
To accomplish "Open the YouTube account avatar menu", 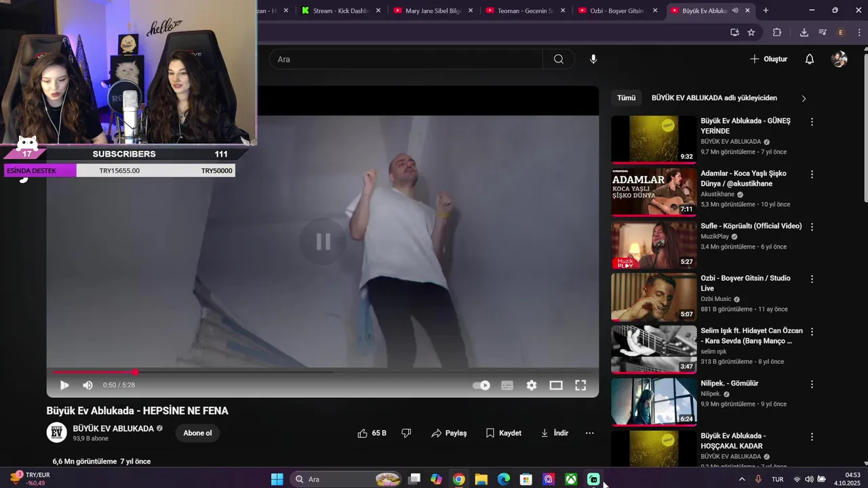I will tap(840, 59).
